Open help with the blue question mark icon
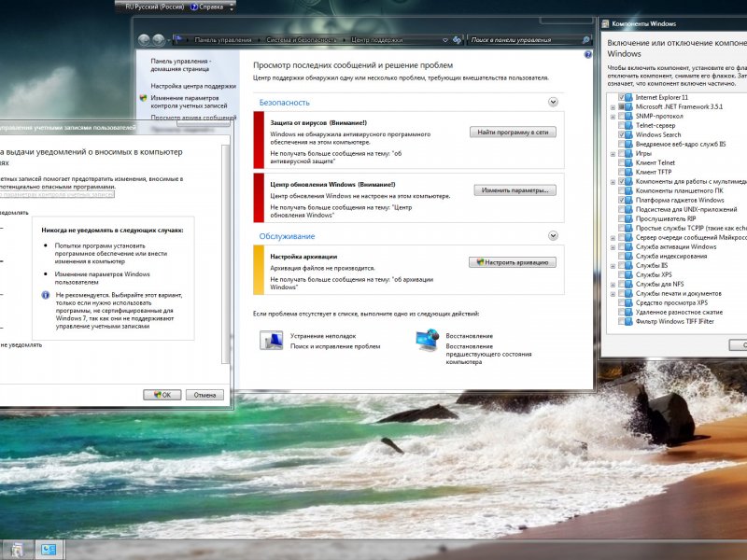Screen dimensions: 747x560 (588, 55)
